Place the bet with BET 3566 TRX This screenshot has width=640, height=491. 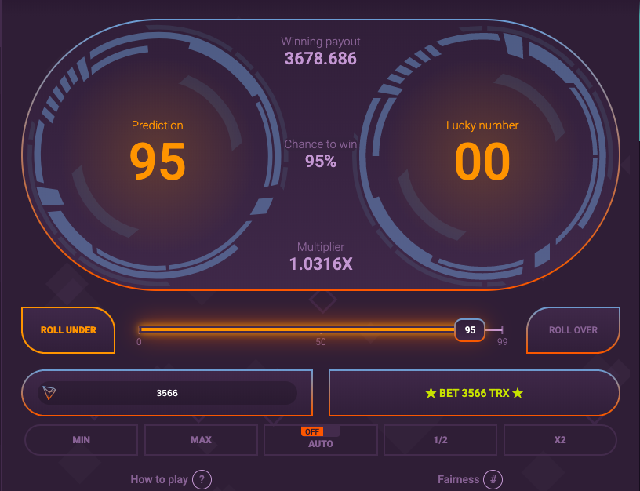pyautogui.click(x=474, y=393)
